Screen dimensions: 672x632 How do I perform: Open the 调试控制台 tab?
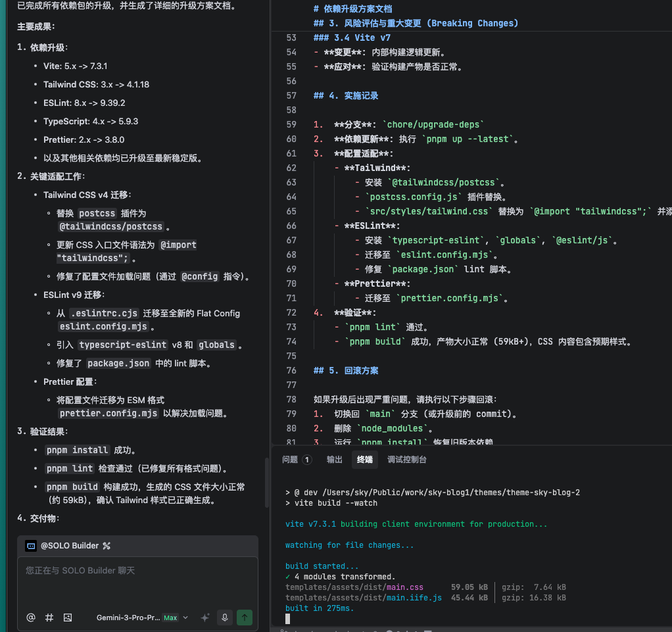pos(407,460)
